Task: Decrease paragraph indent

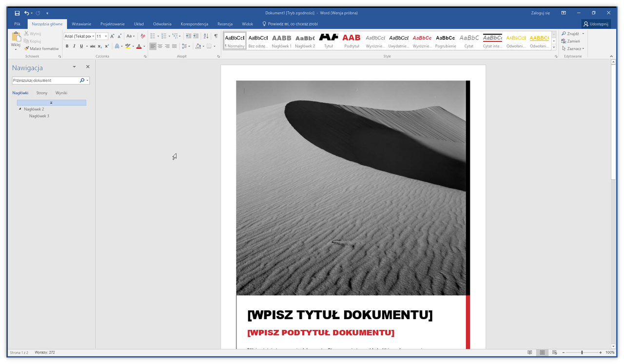Action: (189, 36)
